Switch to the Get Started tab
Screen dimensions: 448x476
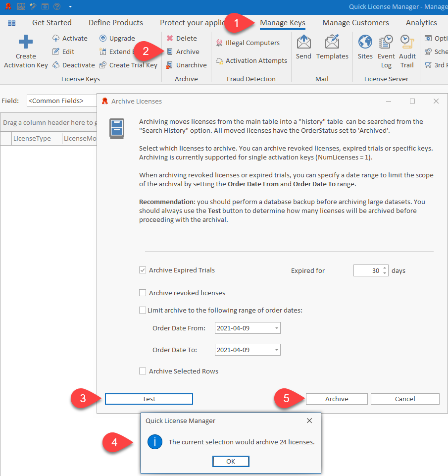[52, 23]
